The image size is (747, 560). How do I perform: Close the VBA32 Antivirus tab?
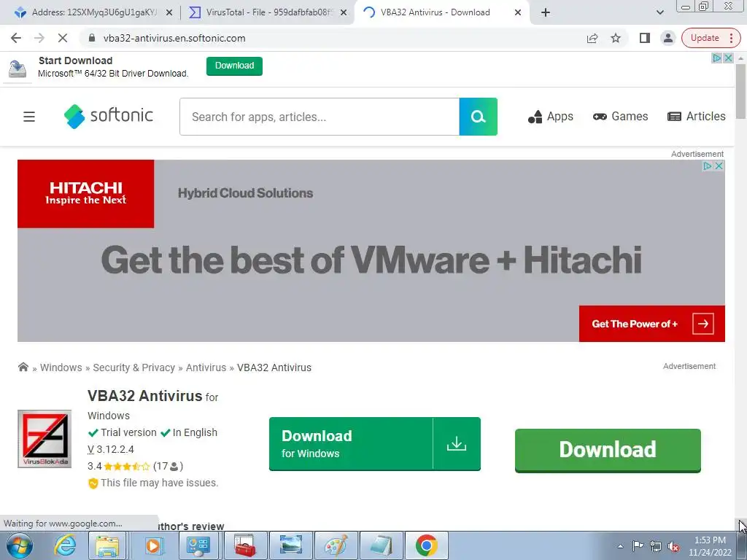518,12
